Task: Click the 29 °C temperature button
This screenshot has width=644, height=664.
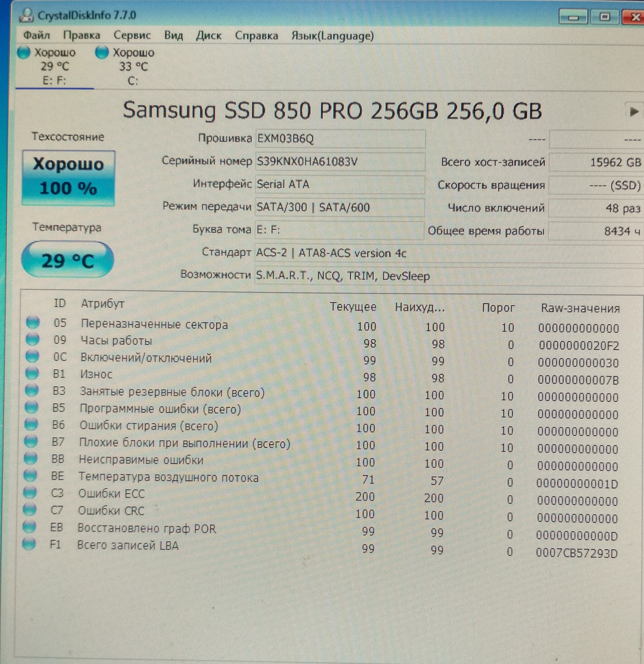Action: pos(68,260)
